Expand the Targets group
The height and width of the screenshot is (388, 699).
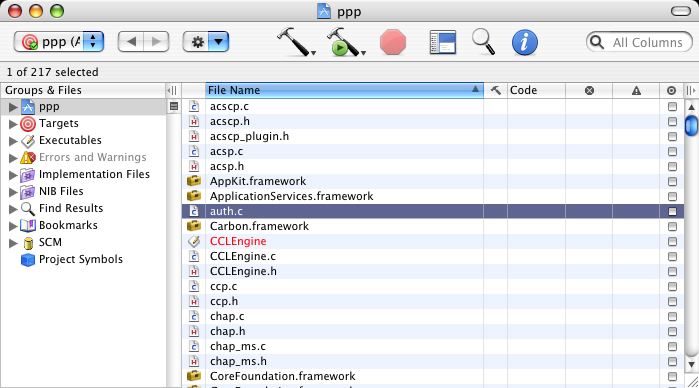click(x=13, y=124)
